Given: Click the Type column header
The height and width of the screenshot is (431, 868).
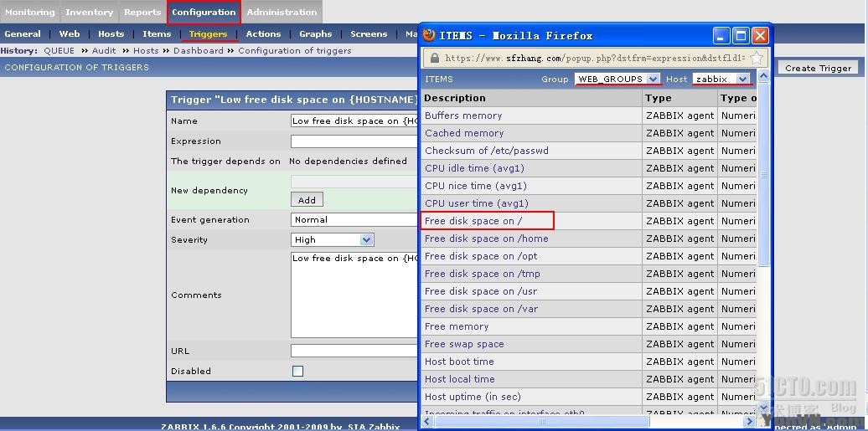Looking at the screenshot, I should (659, 98).
